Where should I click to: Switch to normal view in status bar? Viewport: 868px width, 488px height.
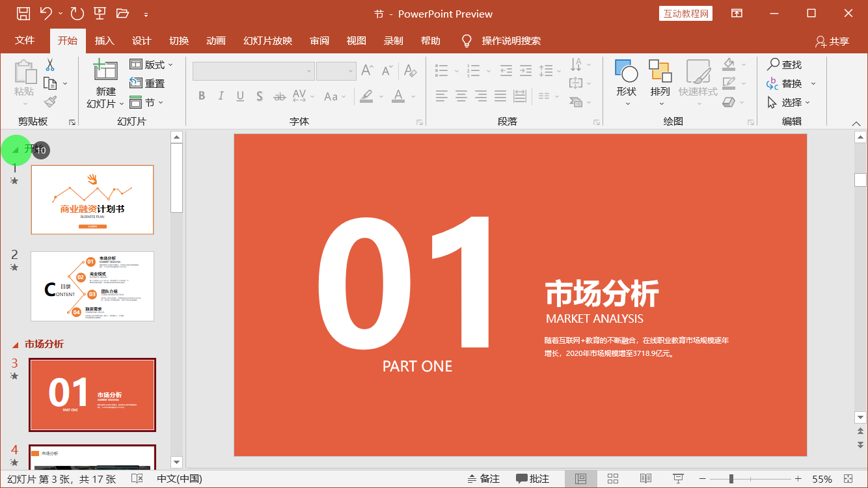581,479
